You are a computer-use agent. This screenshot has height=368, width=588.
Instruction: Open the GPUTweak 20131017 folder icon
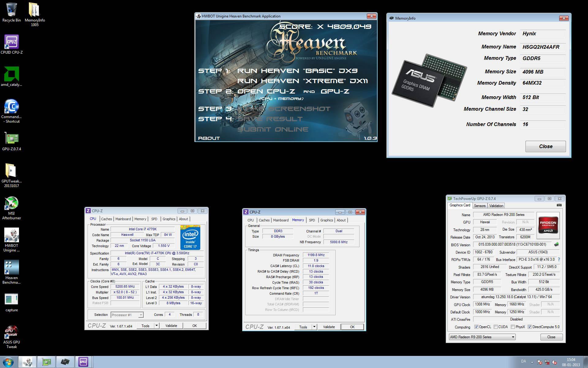[x=12, y=175]
